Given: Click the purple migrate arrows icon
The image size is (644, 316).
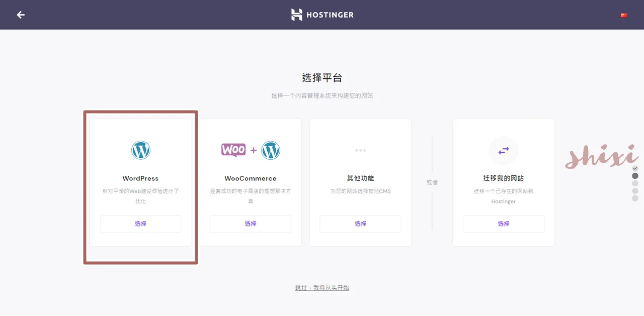Looking at the screenshot, I should pyautogui.click(x=504, y=150).
